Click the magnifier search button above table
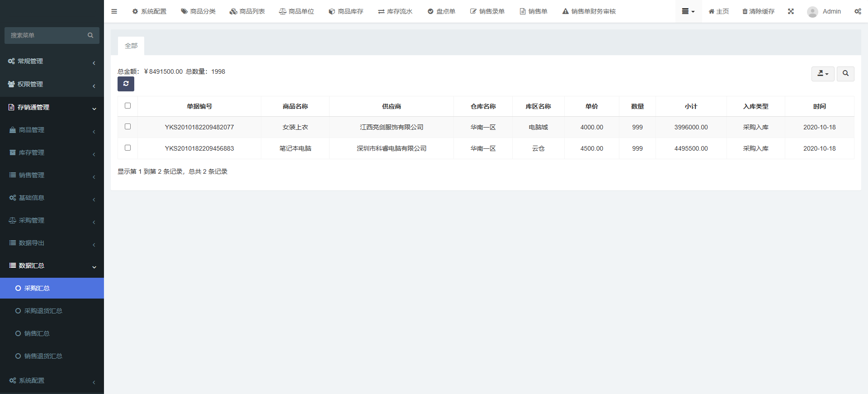The width and height of the screenshot is (868, 394). pyautogui.click(x=845, y=73)
